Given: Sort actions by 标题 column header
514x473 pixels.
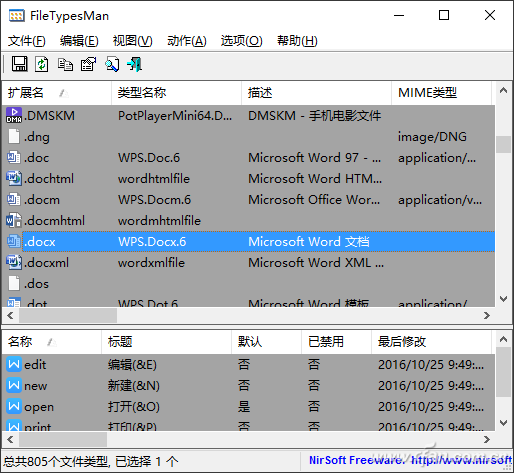Looking at the screenshot, I should click(x=166, y=342).
